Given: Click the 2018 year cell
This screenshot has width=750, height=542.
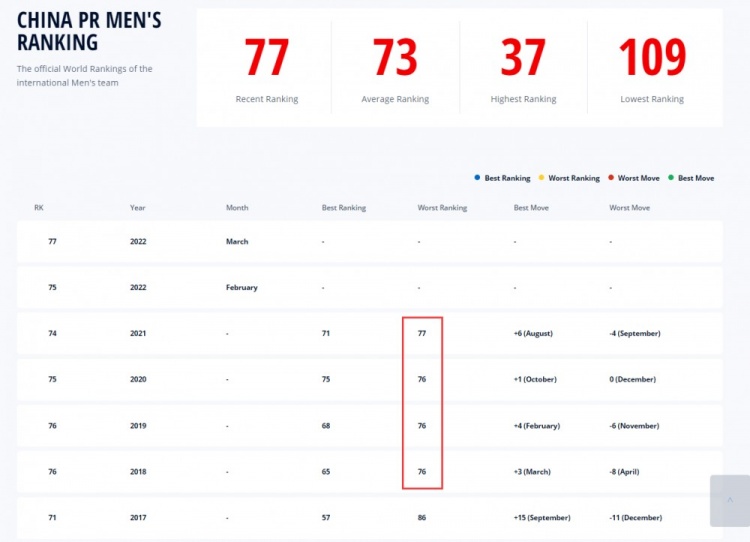Looking at the screenshot, I should [138, 472].
